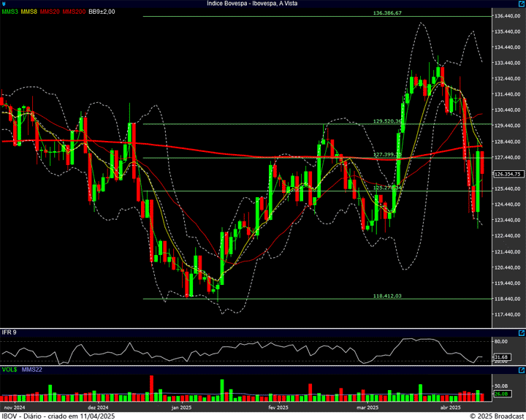Viewport: 526px width, 420px height.
Task: Click the IFR value tag 31,68
Action: tap(500, 356)
